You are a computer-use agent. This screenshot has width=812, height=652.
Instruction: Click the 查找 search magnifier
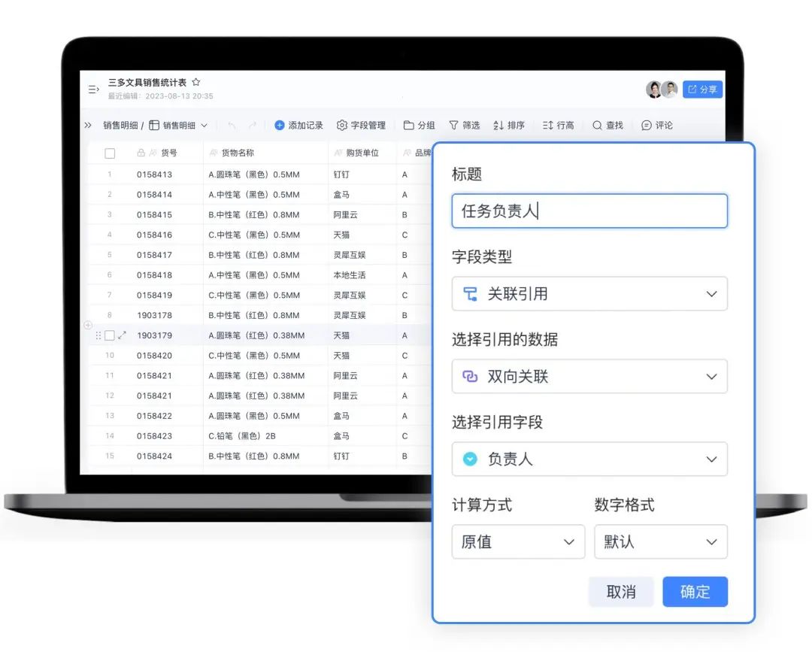[597, 126]
